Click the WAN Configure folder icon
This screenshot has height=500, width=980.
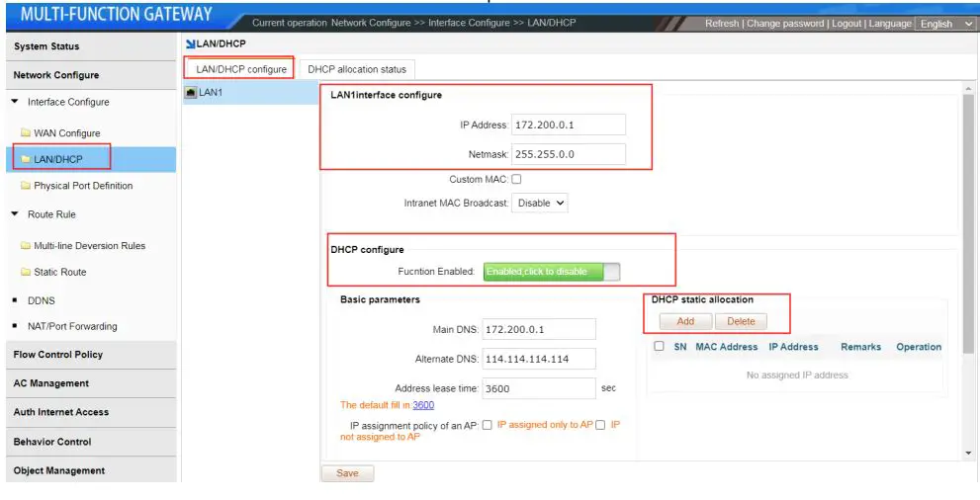26,133
